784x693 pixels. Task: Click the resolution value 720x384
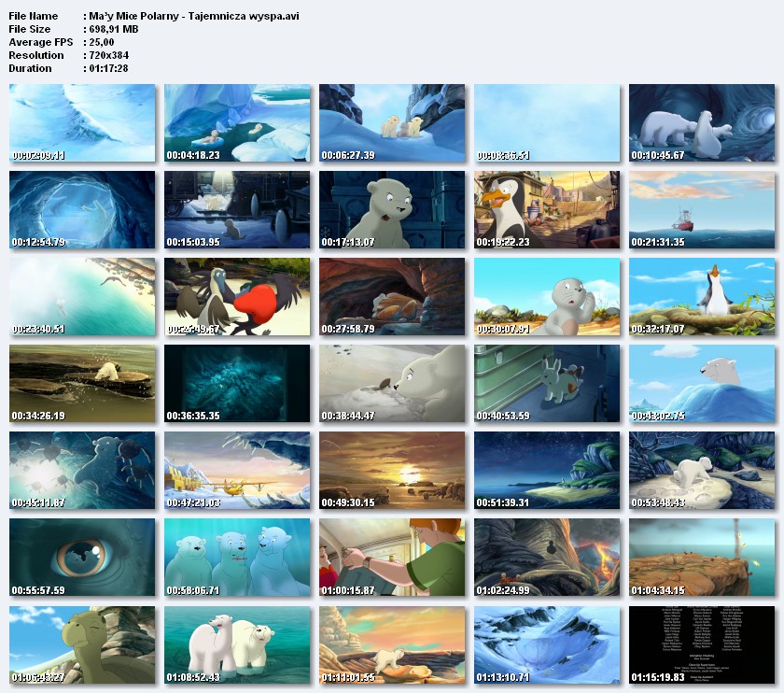point(109,55)
